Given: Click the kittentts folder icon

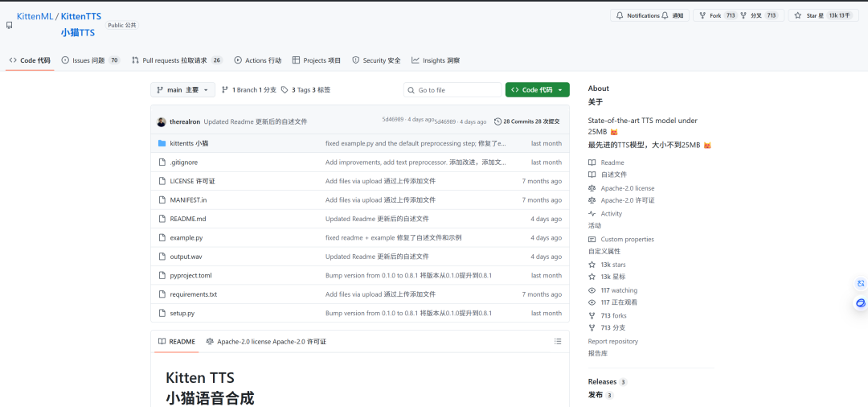Looking at the screenshot, I should (x=162, y=143).
